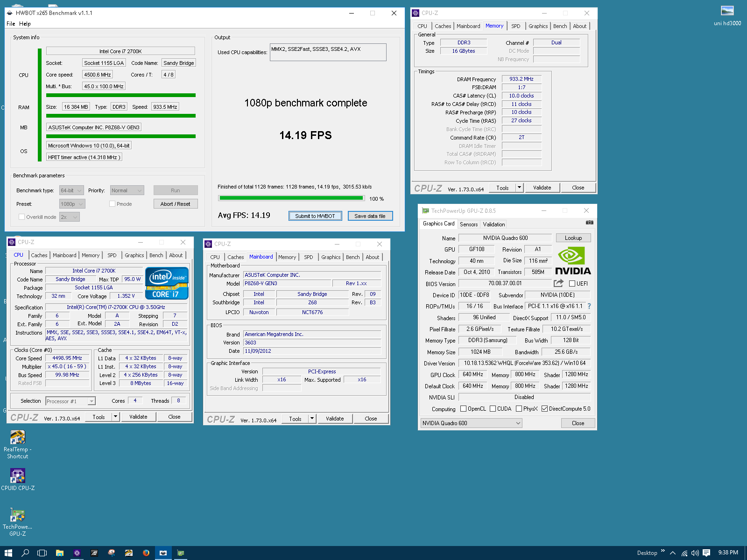The width and height of the screenshot is (747, 560).
Task: Open Windows Start menu
Action: click(8, 553)
